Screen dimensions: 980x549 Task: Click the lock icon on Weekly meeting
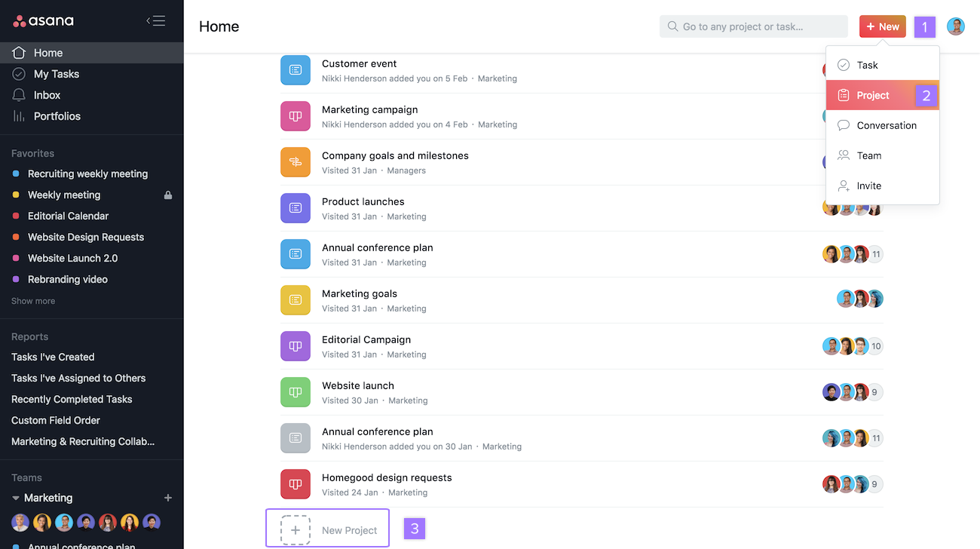(167, 195)
